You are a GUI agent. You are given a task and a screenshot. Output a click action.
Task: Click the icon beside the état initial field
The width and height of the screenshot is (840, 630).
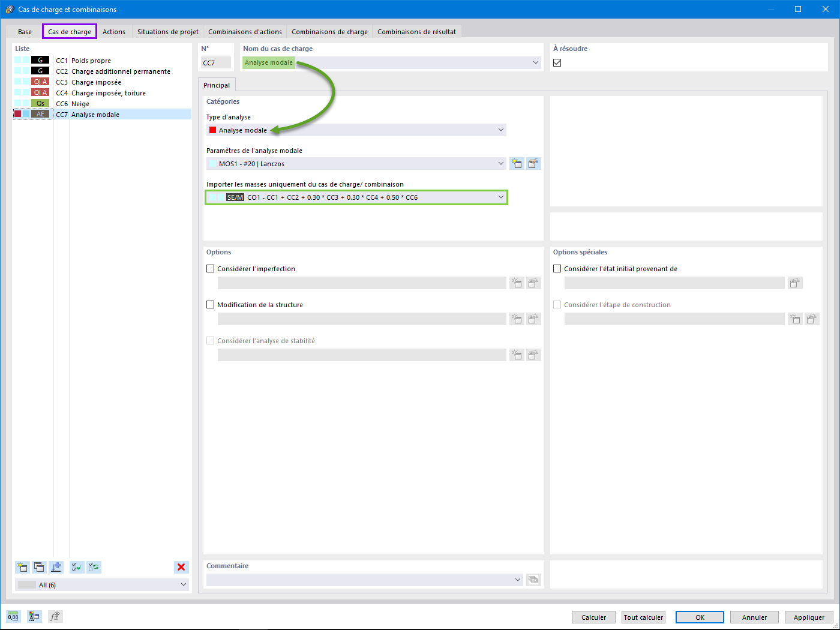pos(795,283)
